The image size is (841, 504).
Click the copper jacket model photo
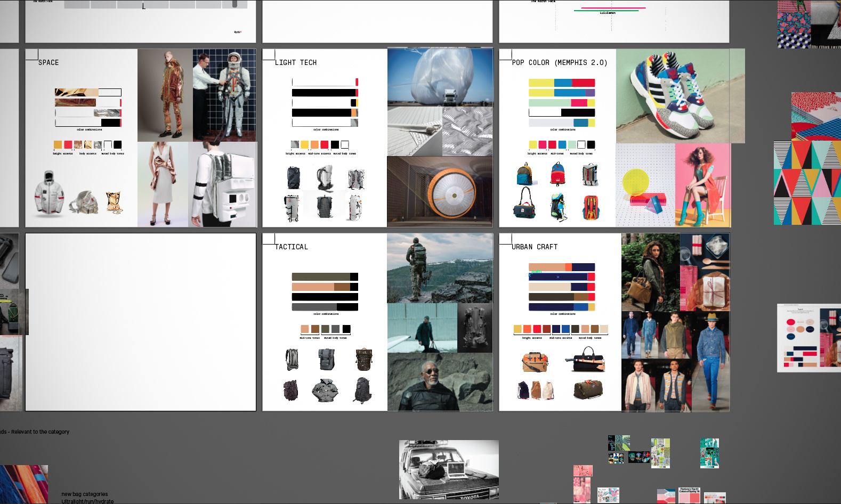[165, 95]
